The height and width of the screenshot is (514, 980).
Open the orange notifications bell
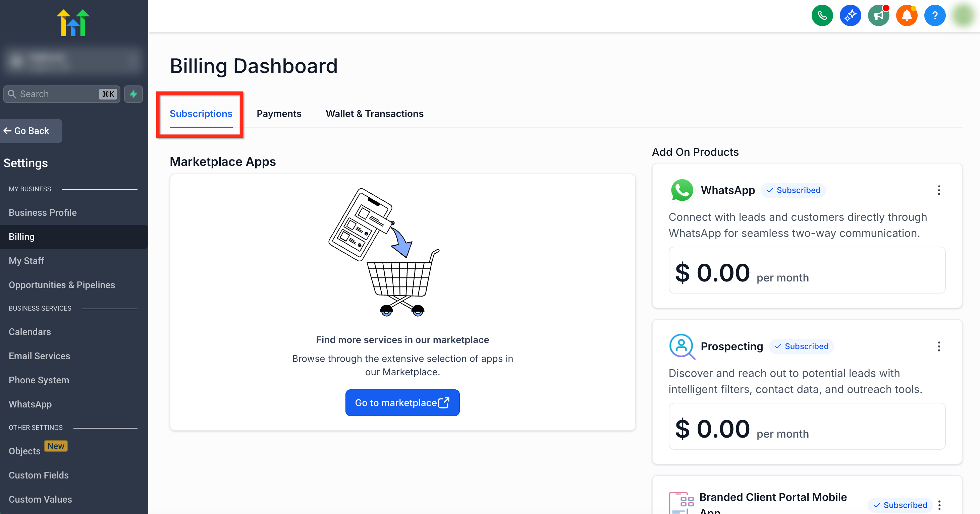point(906,16)
